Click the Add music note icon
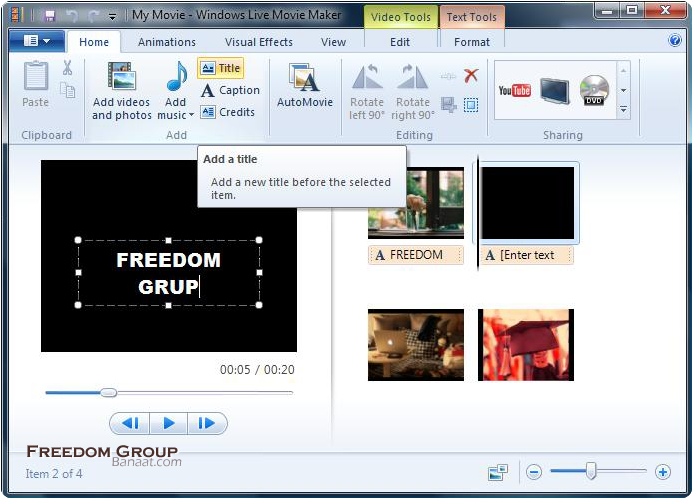The image size is (696, 502). [x=176, y=76]
